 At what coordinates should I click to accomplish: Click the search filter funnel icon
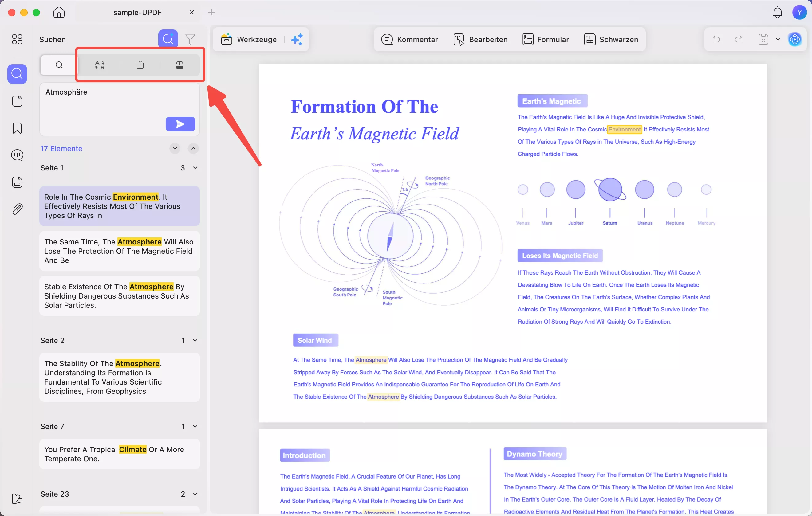190,39
